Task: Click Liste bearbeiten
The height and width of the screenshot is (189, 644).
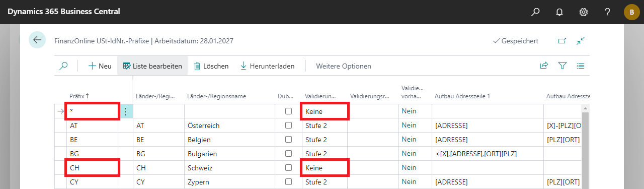Action: [152, 66]
